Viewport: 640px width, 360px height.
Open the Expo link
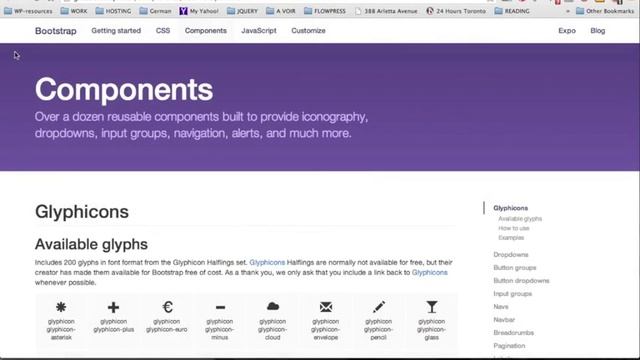(x=567, y=31)
